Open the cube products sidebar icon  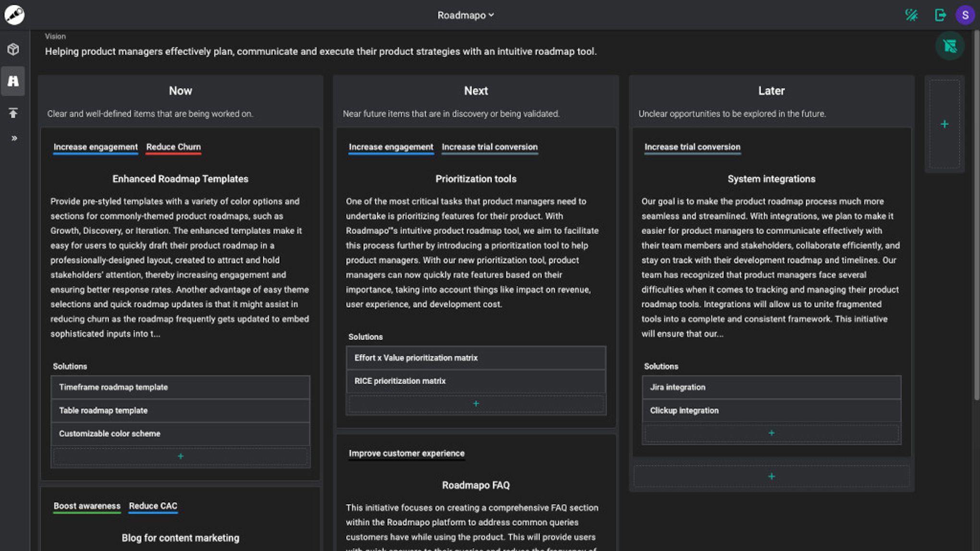(13, 49)
